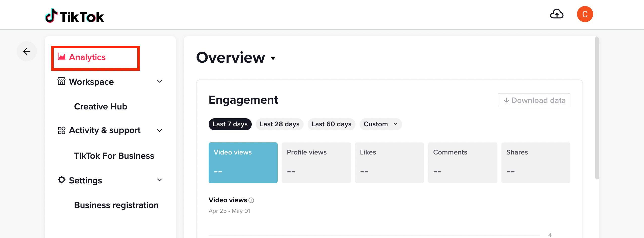Select the Last 28 days filter

point(279,124)
